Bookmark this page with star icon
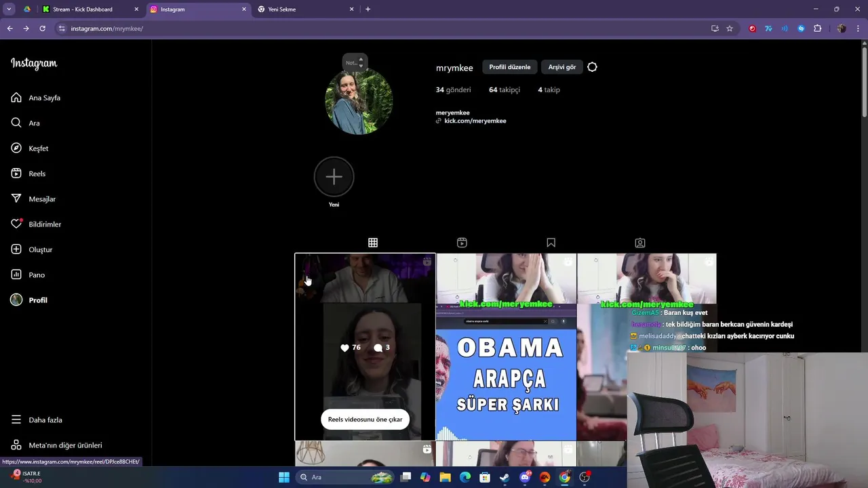This screenshot has width=868, height=488. [730, 28]
